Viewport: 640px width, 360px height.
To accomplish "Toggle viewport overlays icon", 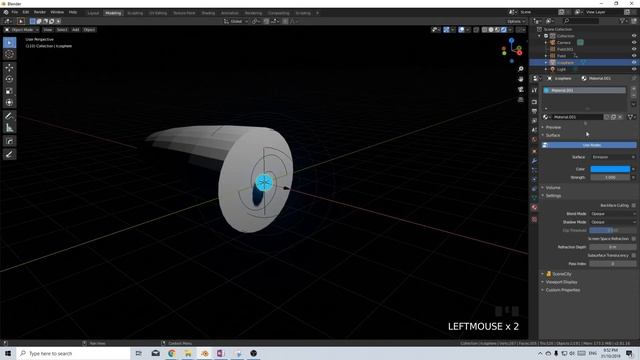I will point(462,30).
